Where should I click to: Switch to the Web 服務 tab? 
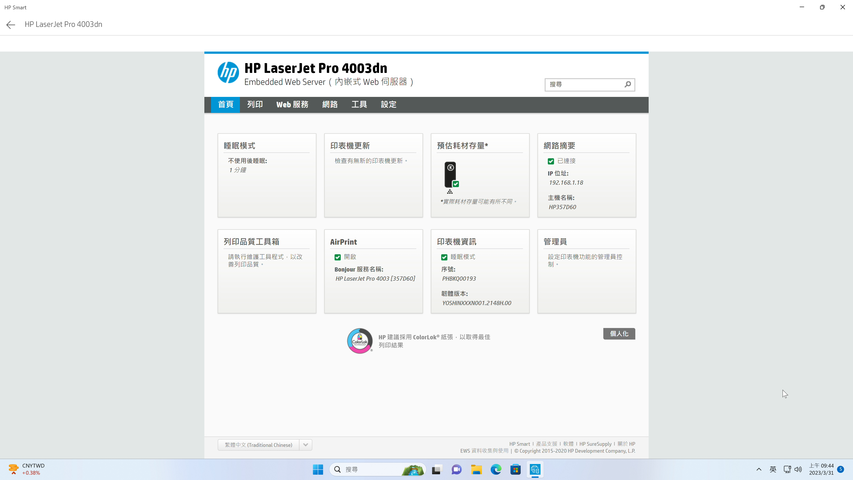pos(292,104)
